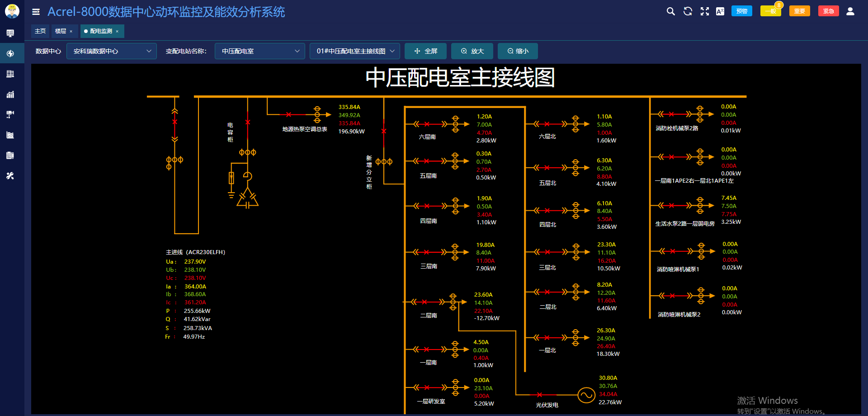Image resolution: width=868 pixels, height=416 pixels.
Task: Open the tools settings sidebar icon
Action: click(10, 175)
